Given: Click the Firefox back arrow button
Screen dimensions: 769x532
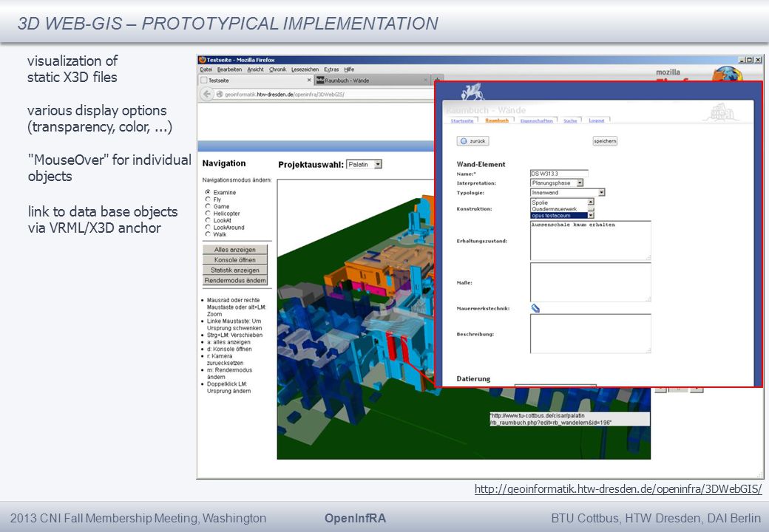Looking at the screenshot, I should tap(207, 94).
